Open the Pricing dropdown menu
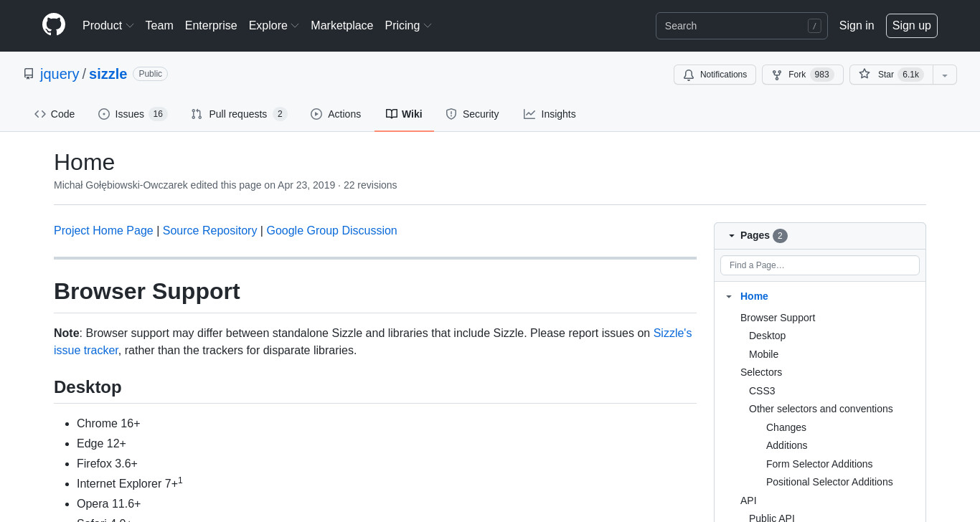This screenshot has height=522, width=980. click(408, 26)
